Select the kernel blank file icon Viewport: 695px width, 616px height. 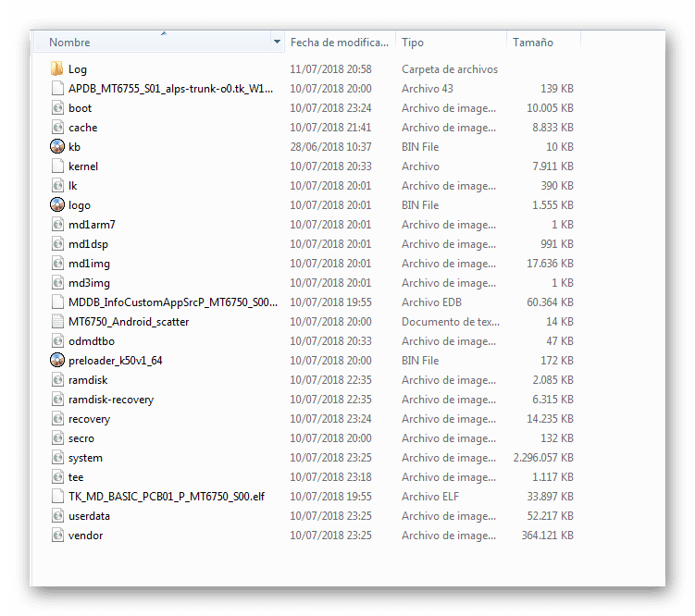[57, 166]
